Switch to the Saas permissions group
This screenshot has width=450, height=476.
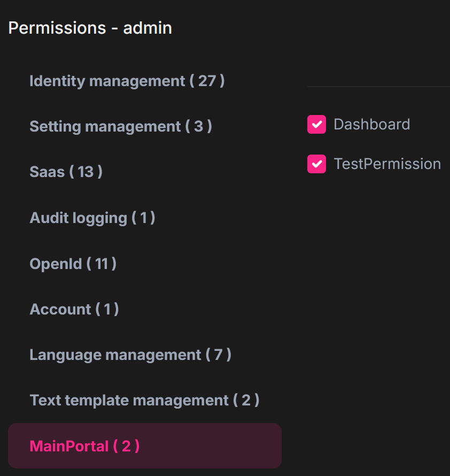66,172
